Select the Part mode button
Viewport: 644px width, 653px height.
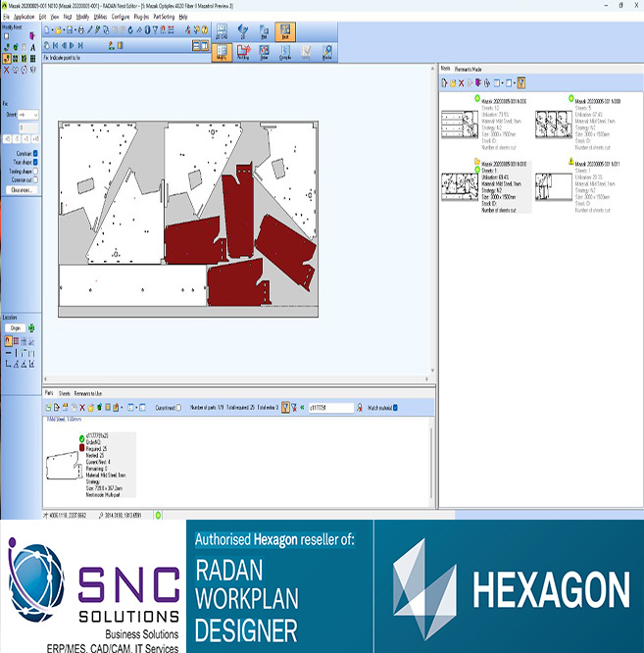click(x=264, y=31)
